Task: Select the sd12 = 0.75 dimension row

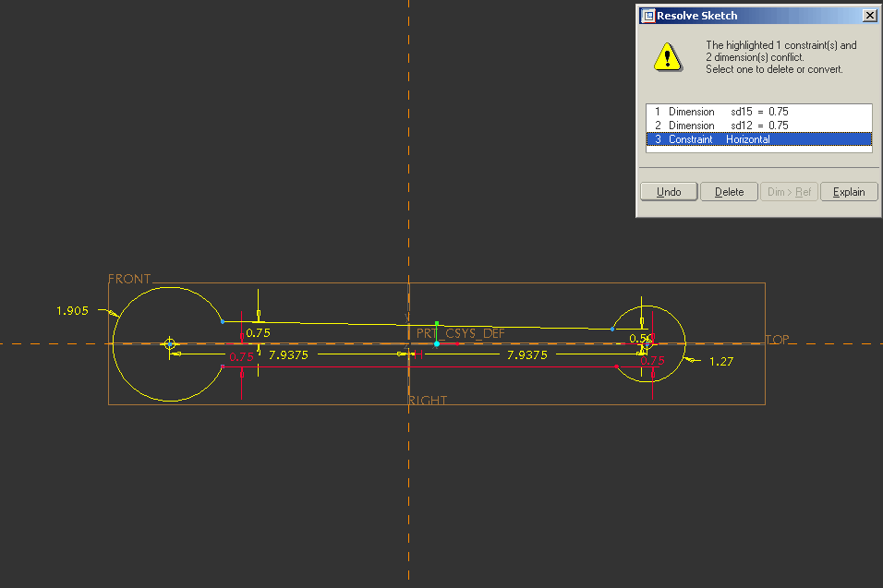Action: pos(758,125)
